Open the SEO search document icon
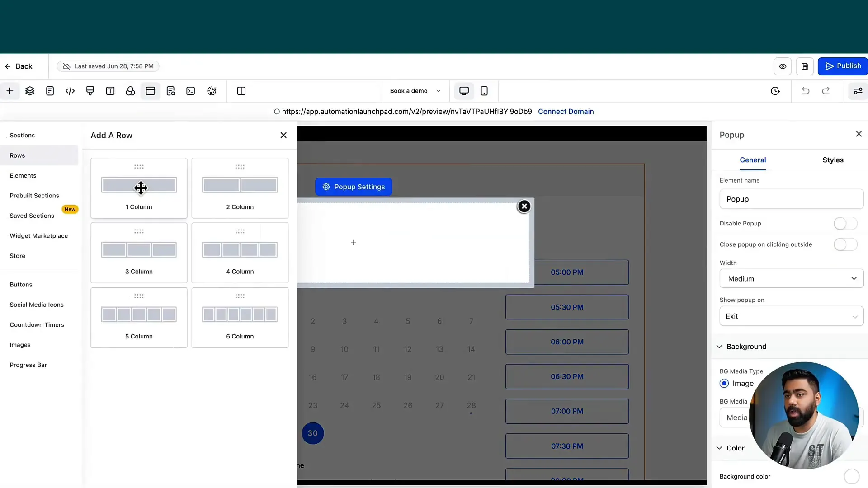Image resolution: width=868 pixels, height=488 pixels. point(170,91)
